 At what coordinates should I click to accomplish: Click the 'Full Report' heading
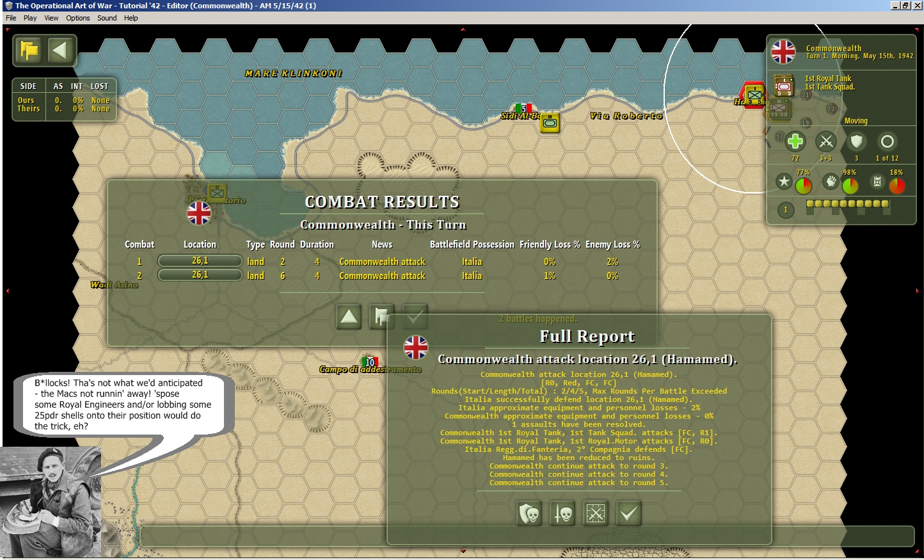(587, 337)
